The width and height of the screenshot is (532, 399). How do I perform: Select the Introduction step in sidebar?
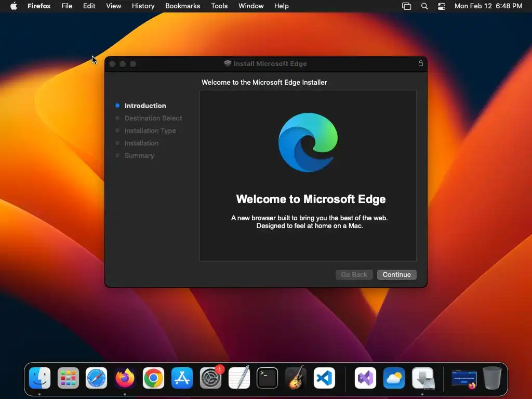(145, 105)
